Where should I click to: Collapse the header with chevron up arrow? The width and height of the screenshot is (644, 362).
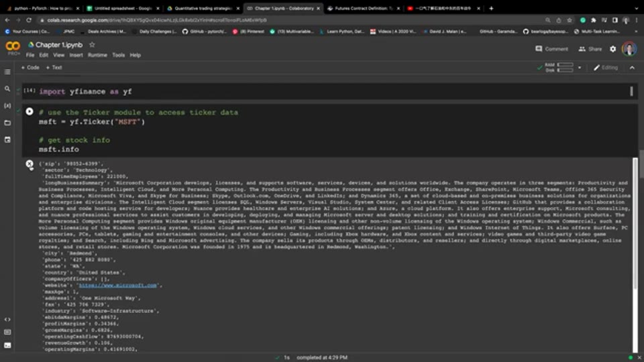[632, 68]
